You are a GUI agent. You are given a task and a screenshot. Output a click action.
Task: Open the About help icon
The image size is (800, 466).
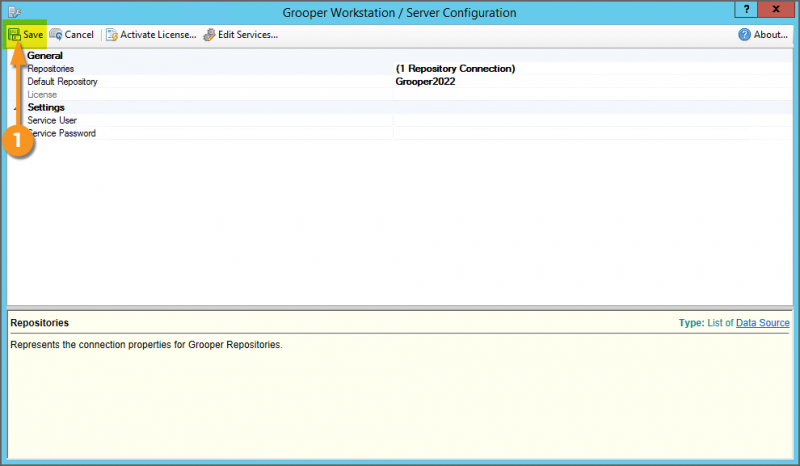point(744,35)
